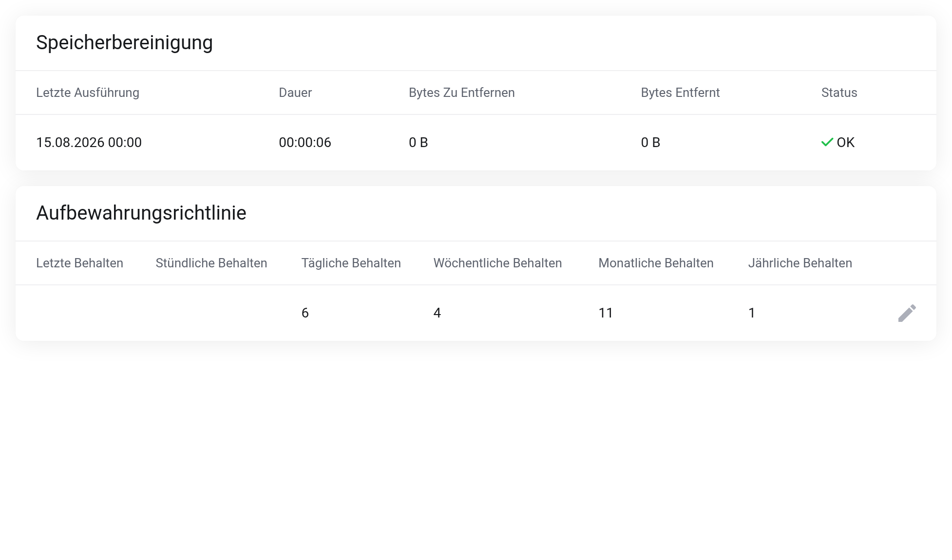Click the 'Aufbewahrungsrichtlinie' heading
This screenshot has height=560, width=952.
(x=141, y=213)
